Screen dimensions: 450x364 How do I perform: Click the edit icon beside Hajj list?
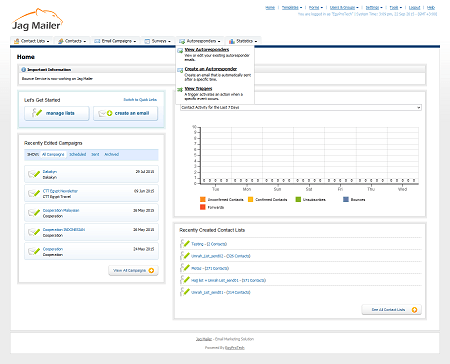pyautogui.click(x=185, y=280)
